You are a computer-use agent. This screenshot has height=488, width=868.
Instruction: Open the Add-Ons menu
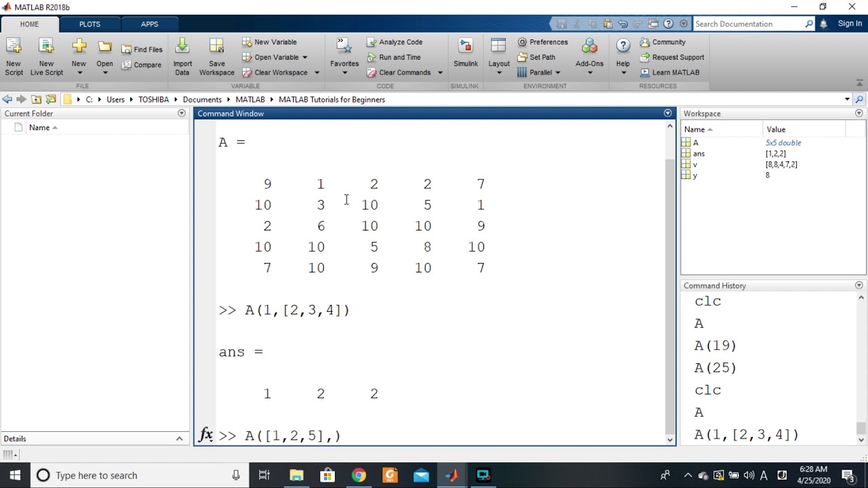589,57
